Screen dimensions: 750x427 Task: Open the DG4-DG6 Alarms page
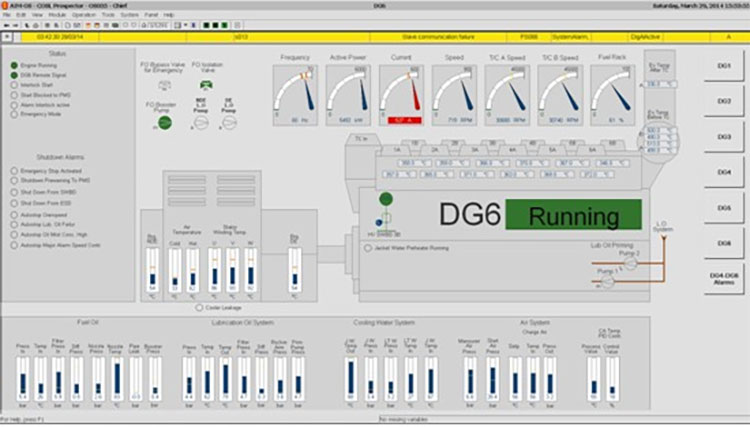pos(724,279)
